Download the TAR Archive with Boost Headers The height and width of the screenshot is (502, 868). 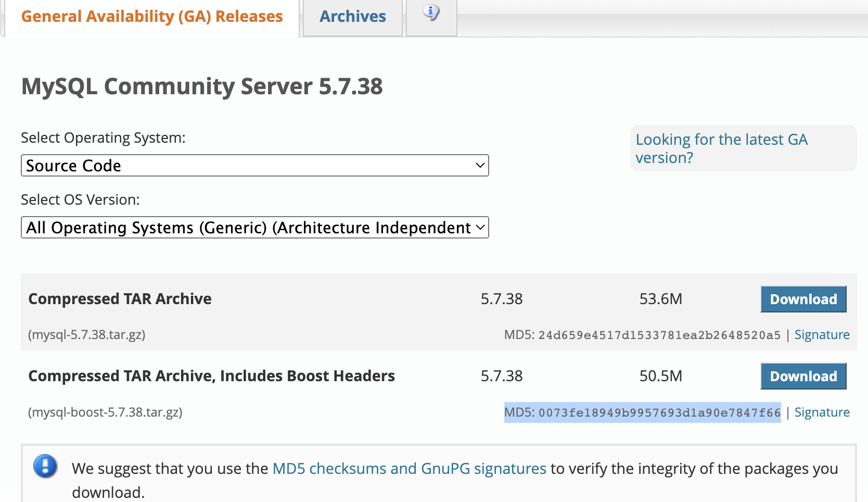pyautogui.click(x=803, y=376)
